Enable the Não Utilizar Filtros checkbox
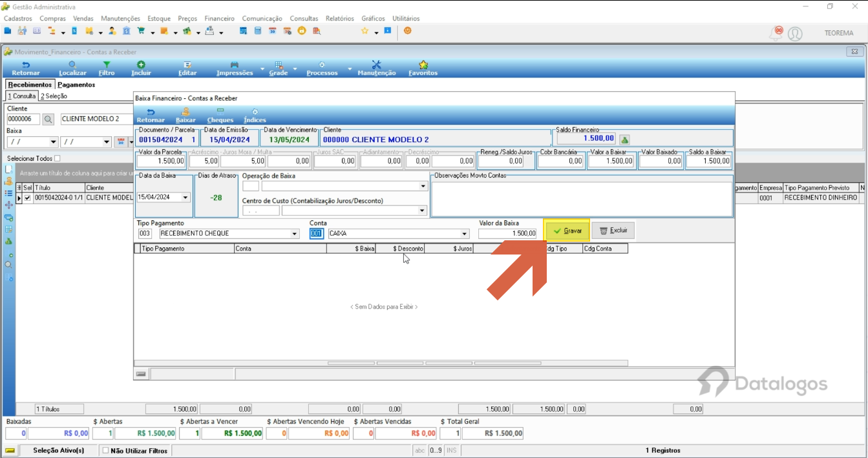Screen dimensions: 868x458 click(x=106, y=451)
